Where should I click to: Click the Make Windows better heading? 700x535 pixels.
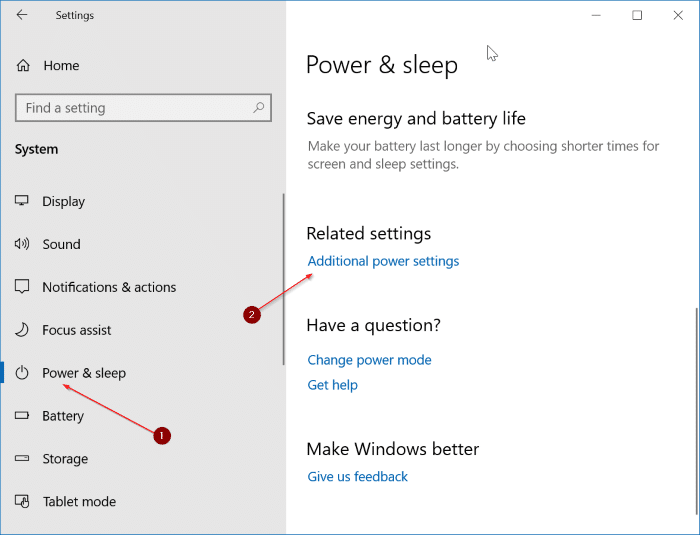click(393, 449)
